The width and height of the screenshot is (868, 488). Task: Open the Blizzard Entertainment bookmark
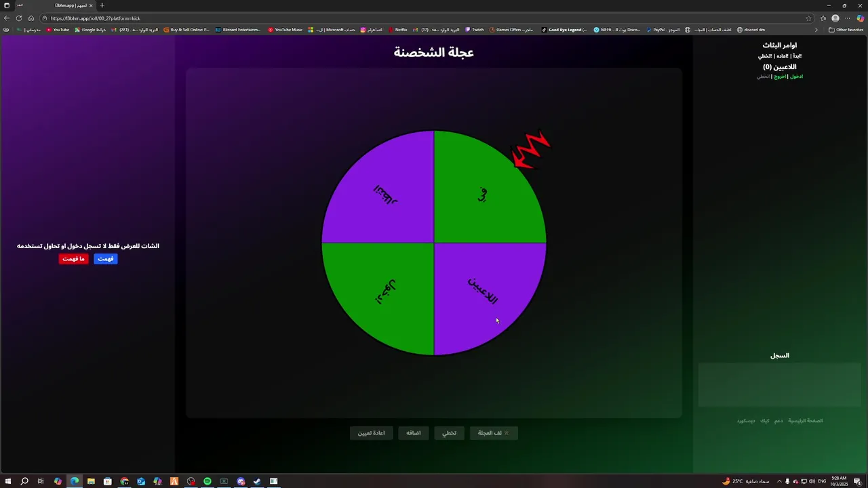click(x=238, y=30)
